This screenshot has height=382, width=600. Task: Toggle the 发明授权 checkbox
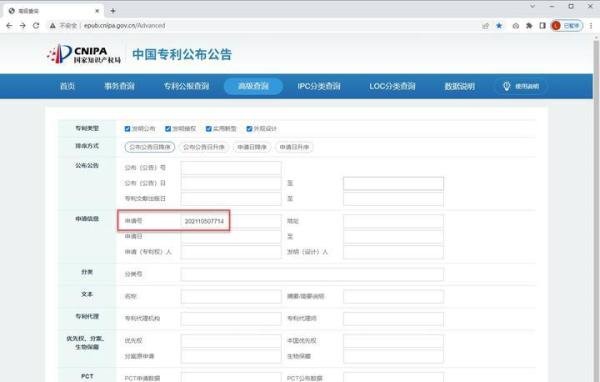[168, 129]
